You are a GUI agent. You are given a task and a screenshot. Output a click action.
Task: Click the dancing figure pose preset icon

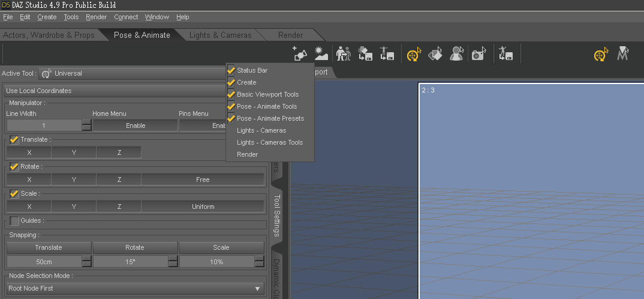[506, 54]
